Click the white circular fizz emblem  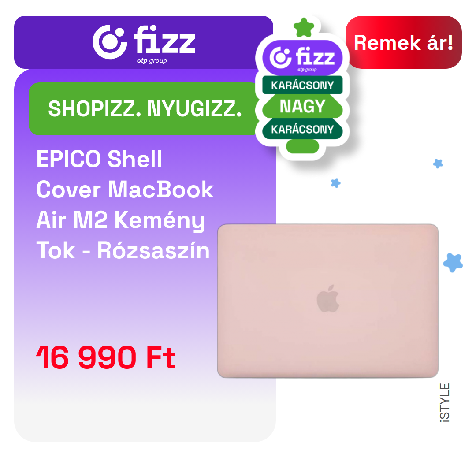click(x=110, y=41)
